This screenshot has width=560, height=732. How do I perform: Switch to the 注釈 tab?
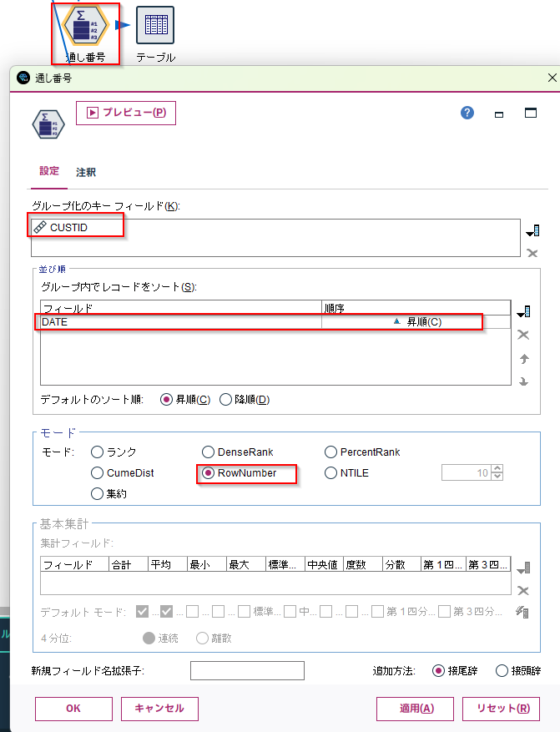coord(86,172)
